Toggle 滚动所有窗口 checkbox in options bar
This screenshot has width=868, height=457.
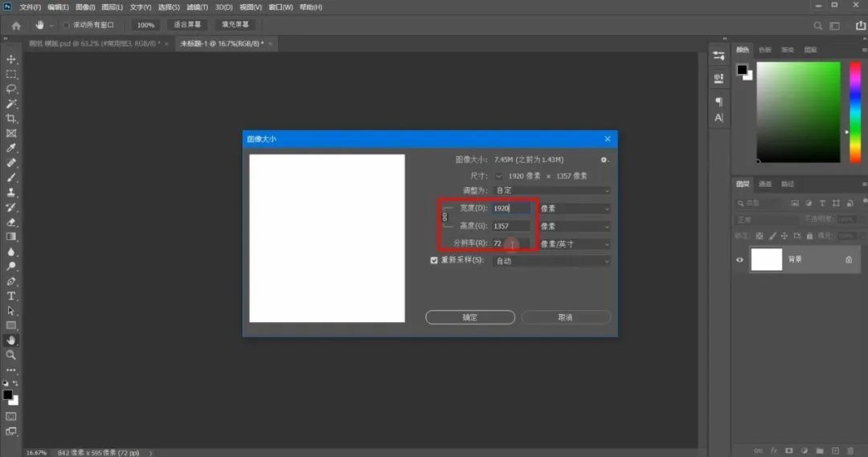pyautogui.click(x=67, y=25)
